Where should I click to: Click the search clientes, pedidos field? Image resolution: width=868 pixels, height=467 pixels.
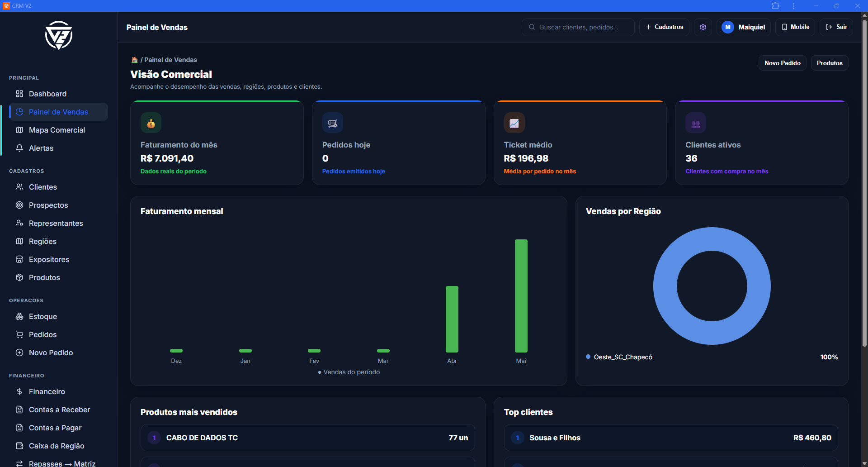[578, 27]
